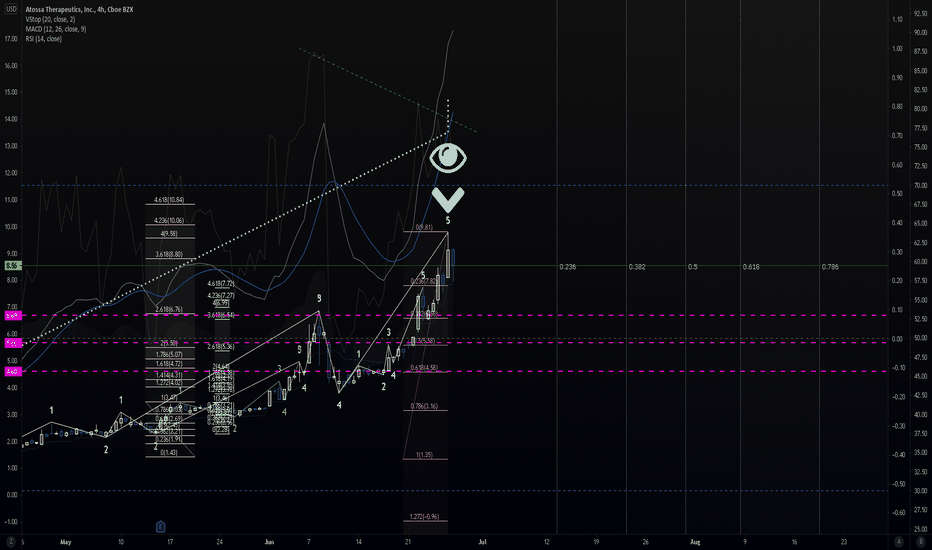Click the 4.618(7.72) Fibonacci extension label
Image resolution: width=932 pixels, height=550 pixels.
221,284
